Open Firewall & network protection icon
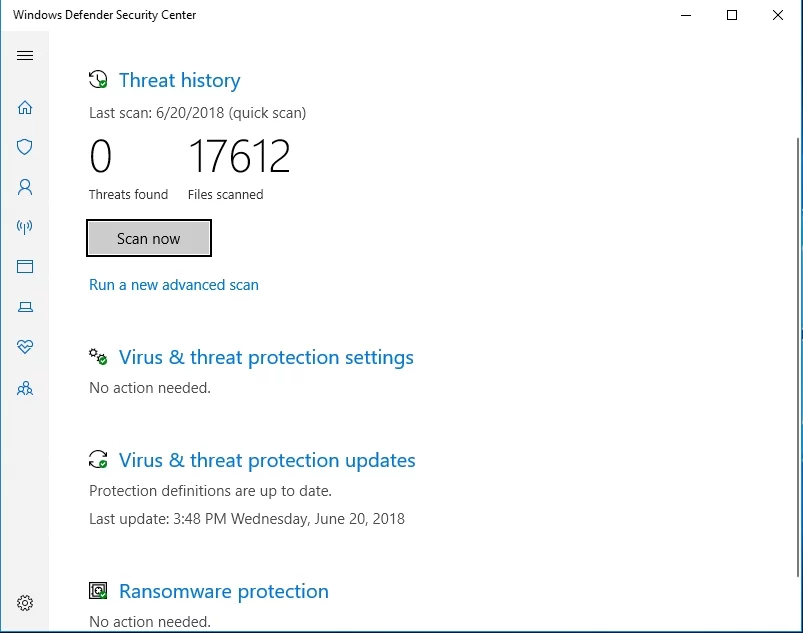The height and width of the screenshot is (633, 803). click(25, 227)
